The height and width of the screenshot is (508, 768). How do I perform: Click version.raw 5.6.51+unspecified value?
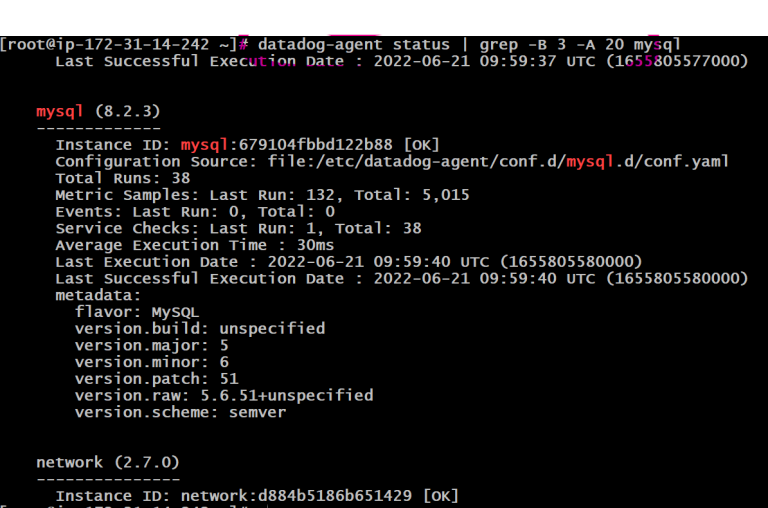(x=287, y=395)
